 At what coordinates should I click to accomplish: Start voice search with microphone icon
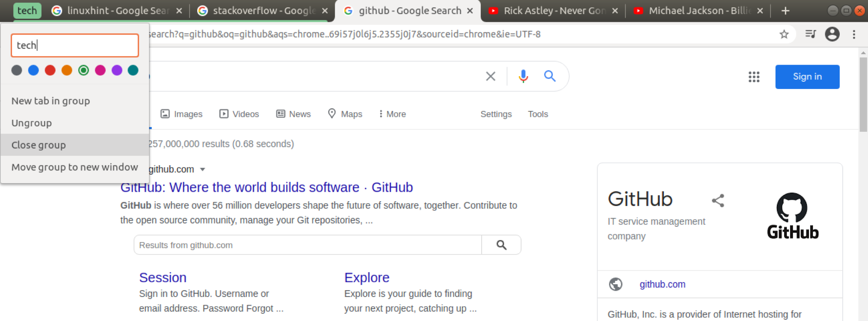(x=523, y=76)
